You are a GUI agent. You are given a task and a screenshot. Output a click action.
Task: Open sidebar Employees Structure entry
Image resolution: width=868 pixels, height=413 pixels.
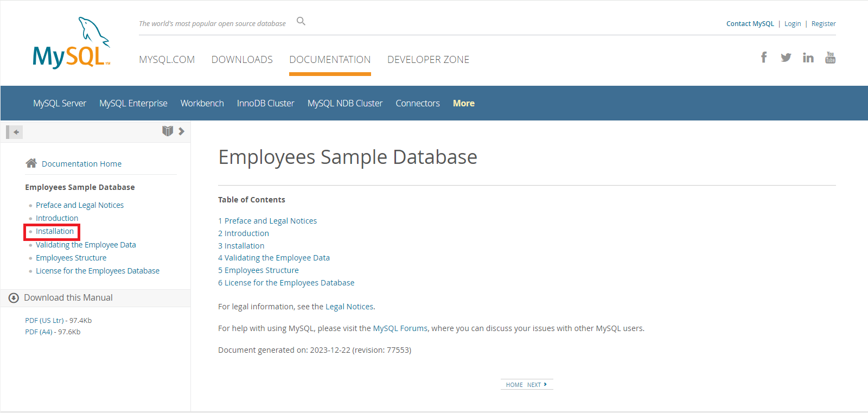pos(71,258)
